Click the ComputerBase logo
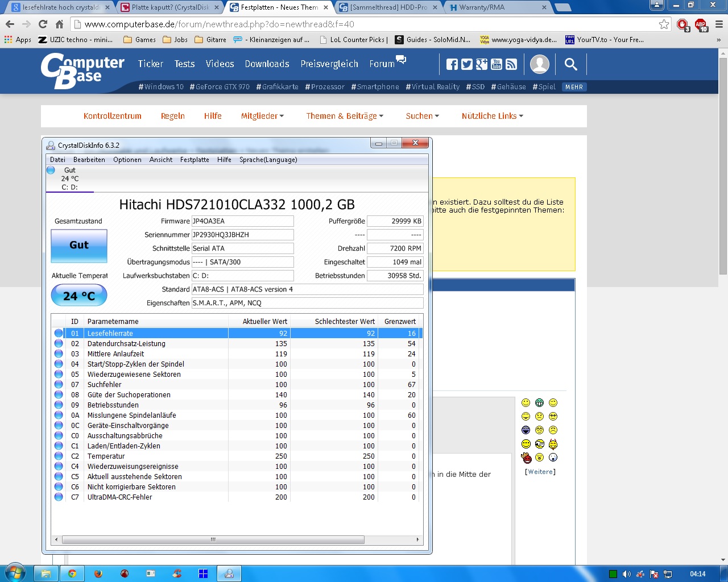 click(82, 70)
